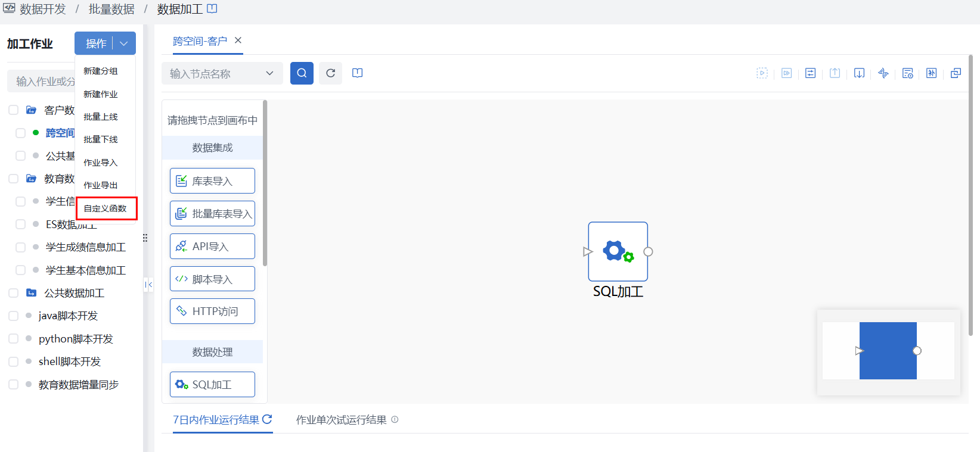This screenshot has height=452, width=980.
Task: Click the refresh icon next to search
Action: tap(331, 73)
